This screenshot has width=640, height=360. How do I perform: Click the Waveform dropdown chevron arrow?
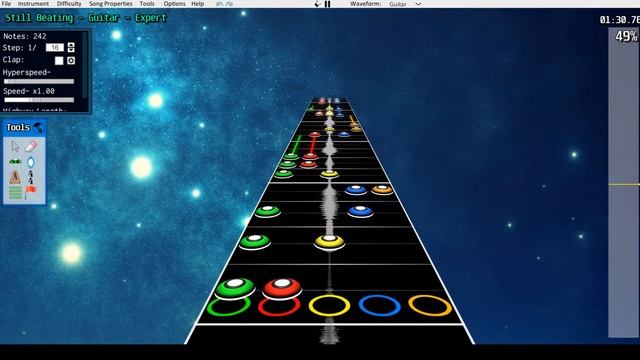pyautogui.click(x=418, y=4)
